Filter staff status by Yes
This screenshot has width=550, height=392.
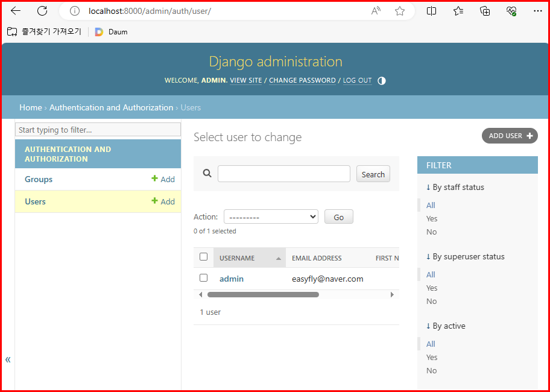click(x=432, y=218)
